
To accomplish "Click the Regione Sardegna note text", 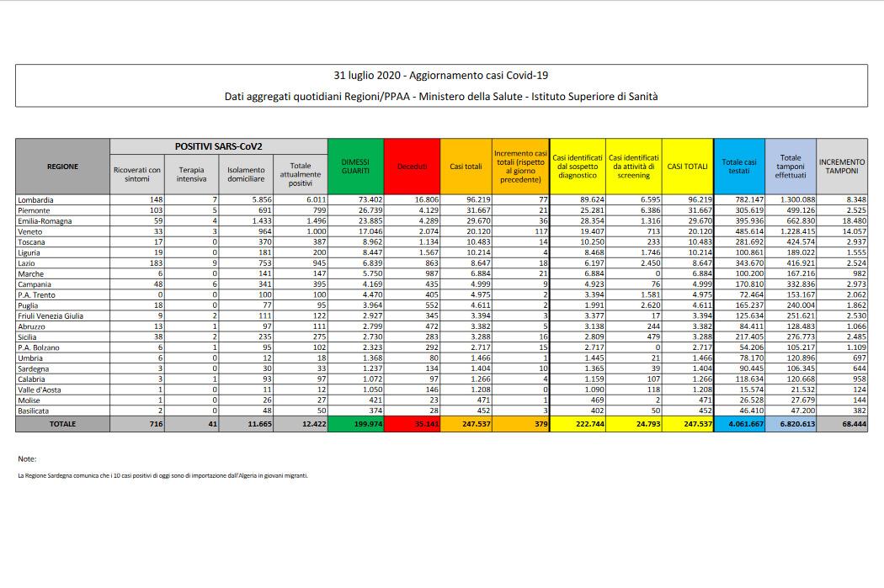I will (163, 475).
